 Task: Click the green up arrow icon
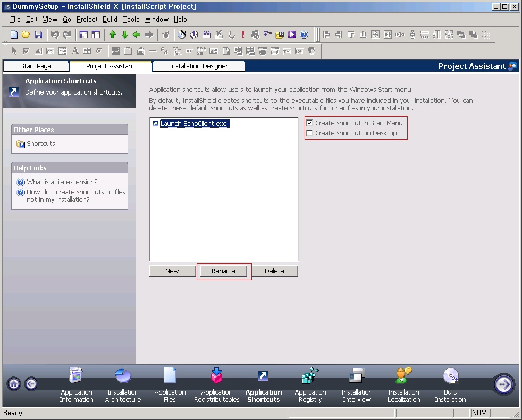(113, 35)
